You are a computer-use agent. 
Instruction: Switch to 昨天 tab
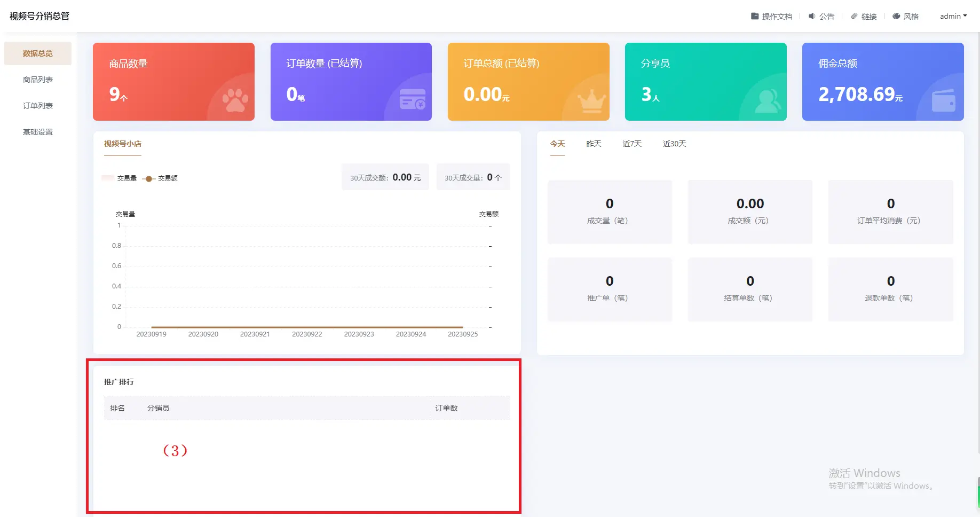[x=594, y=144]
